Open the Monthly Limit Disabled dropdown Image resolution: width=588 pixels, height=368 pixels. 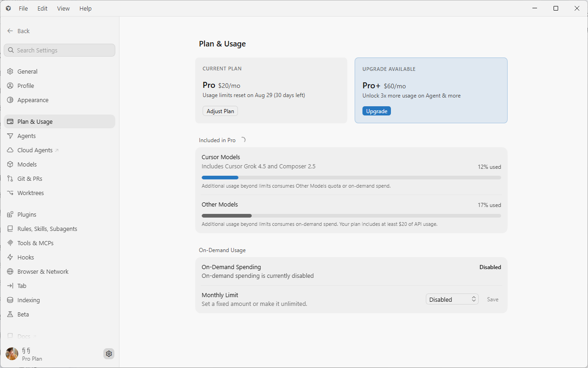452,299
